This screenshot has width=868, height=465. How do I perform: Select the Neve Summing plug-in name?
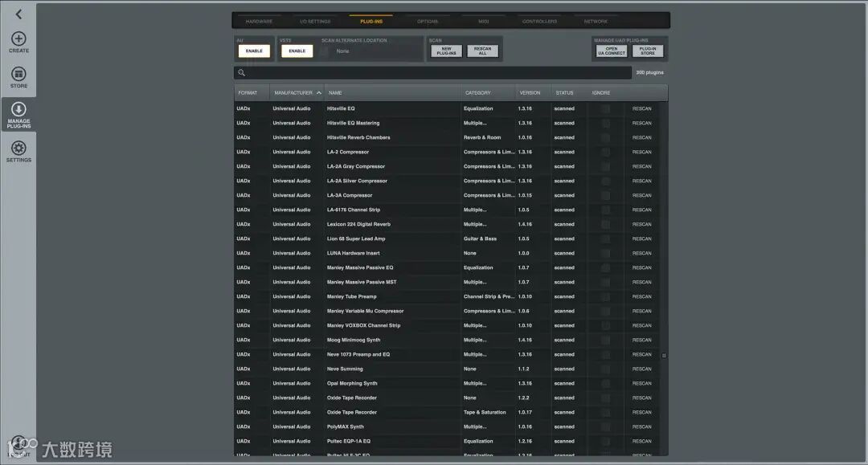click(x=345, y=369)
